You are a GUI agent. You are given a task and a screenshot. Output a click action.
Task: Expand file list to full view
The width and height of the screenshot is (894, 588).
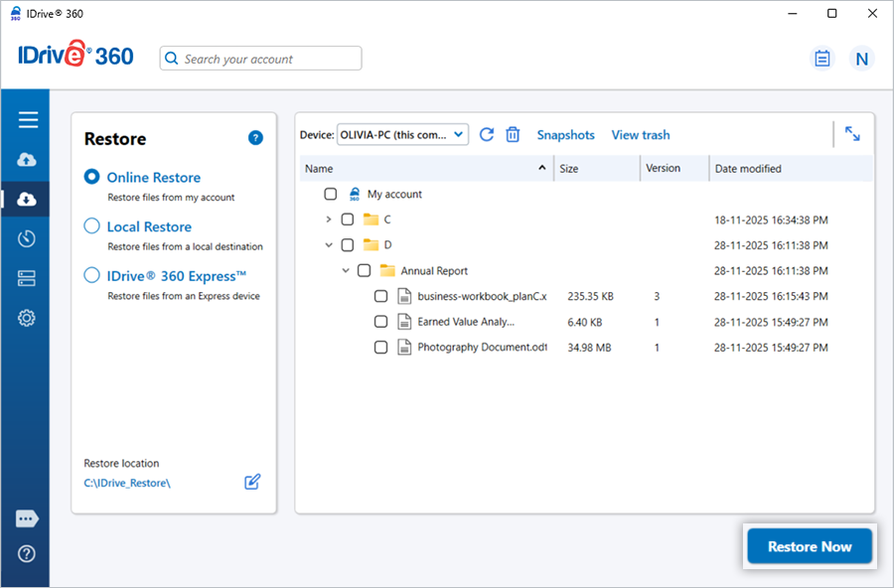(852, 134)
